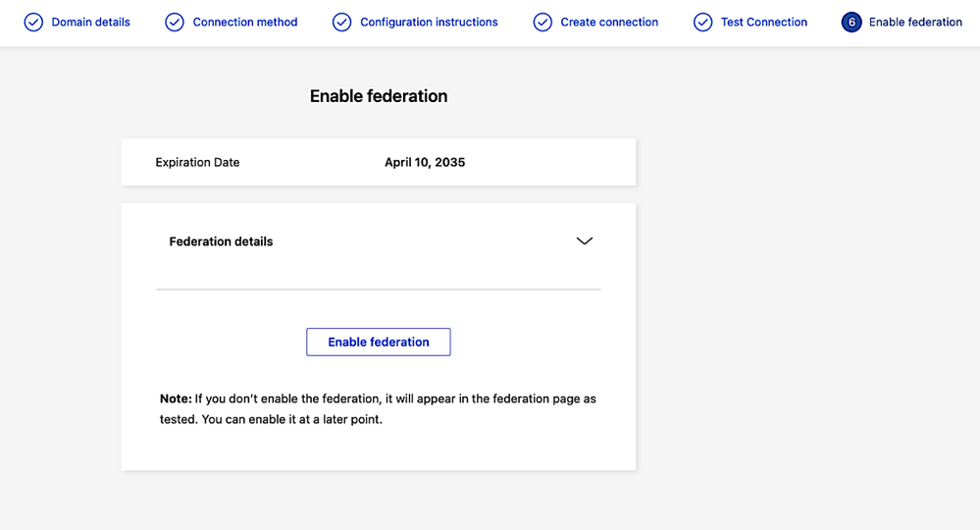Click the Enable federation page heading
Screen dimensions: 980x530
point(379,96)
